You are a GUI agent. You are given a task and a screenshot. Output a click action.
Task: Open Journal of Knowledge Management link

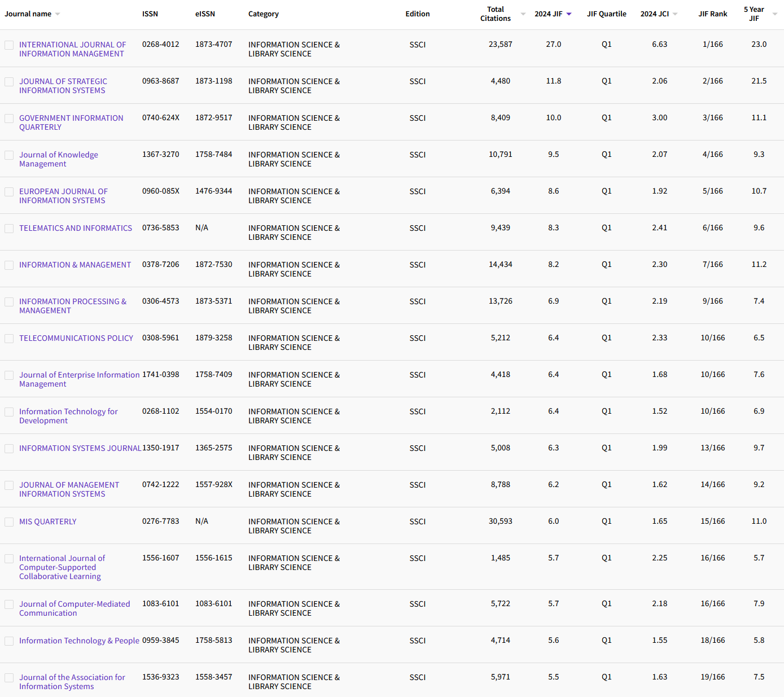59,159
